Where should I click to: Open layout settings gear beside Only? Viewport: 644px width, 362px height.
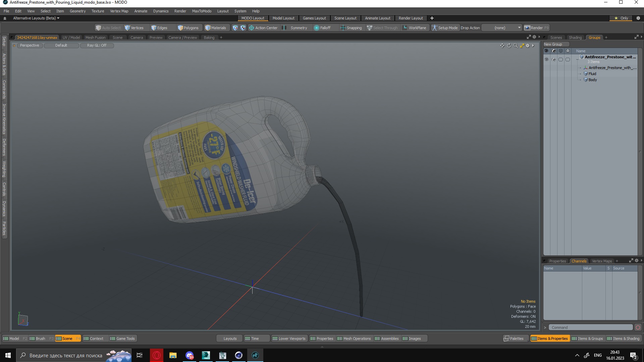638,18
